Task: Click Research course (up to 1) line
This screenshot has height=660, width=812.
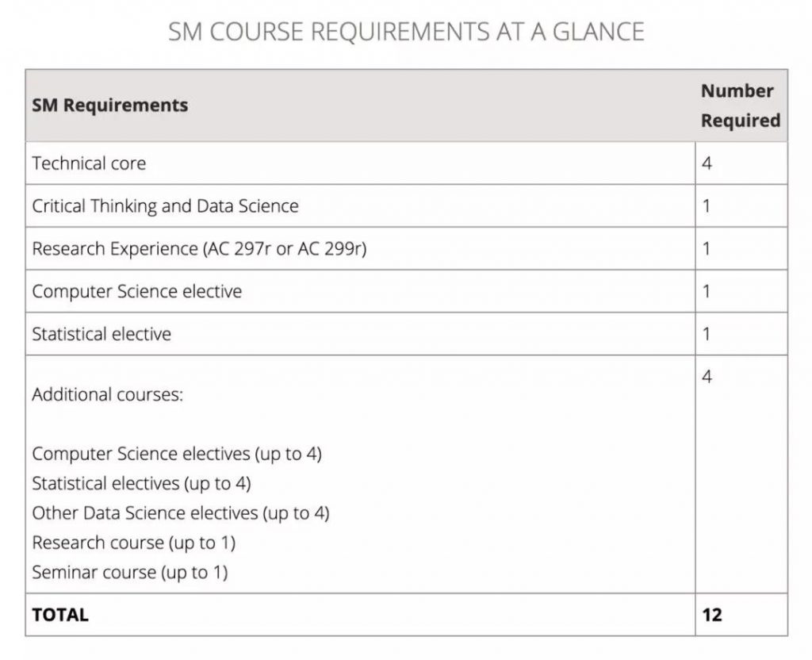Action: [x=133, y=543]
